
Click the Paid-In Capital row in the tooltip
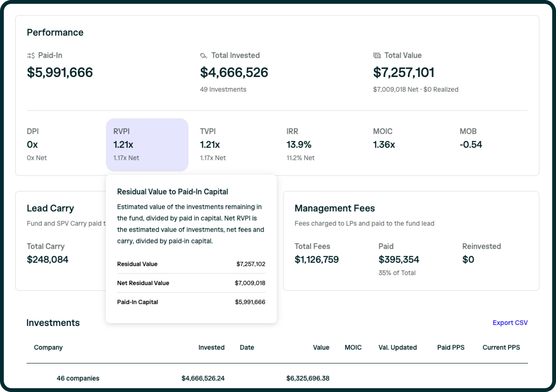coord(191,302)
